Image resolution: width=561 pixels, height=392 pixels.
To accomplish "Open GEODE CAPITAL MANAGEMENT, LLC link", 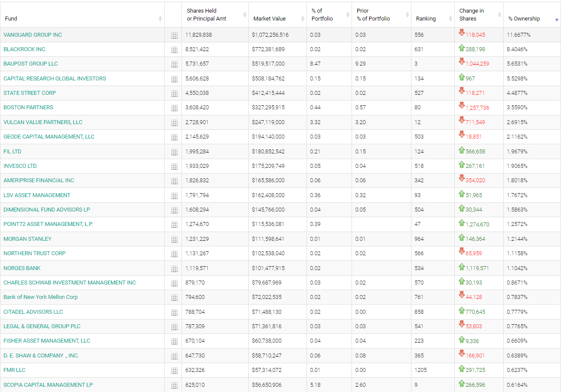I will coord(49,137).
